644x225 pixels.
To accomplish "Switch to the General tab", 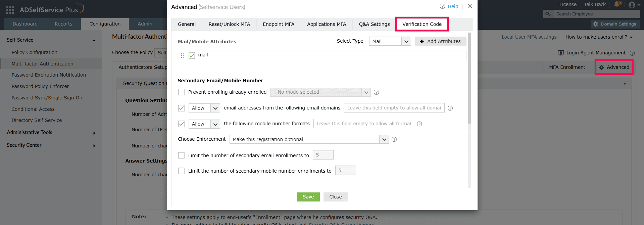I will click(187, 24).
